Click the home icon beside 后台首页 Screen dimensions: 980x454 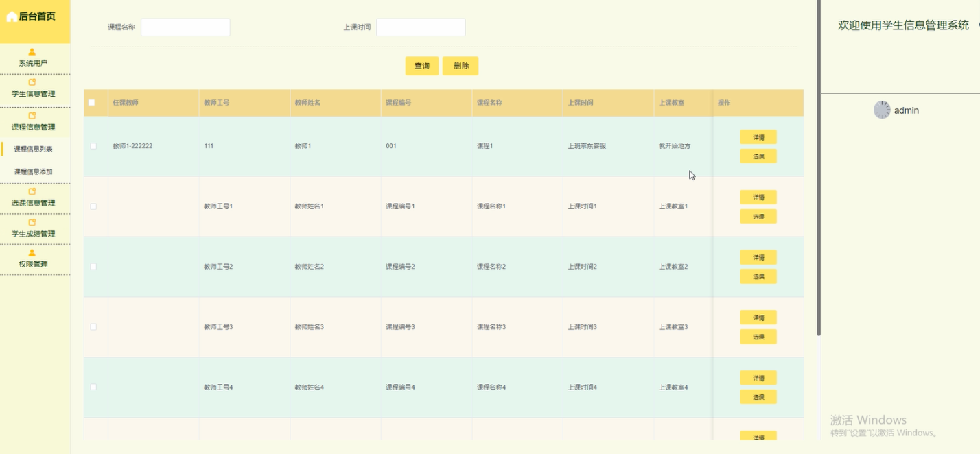pos(12,16)
